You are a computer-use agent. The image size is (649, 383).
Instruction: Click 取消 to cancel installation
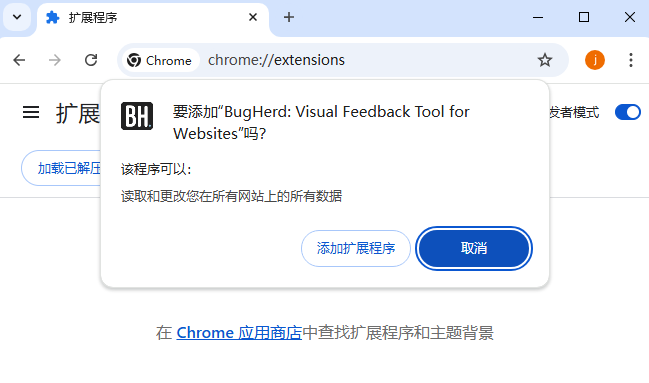[474, 248]
